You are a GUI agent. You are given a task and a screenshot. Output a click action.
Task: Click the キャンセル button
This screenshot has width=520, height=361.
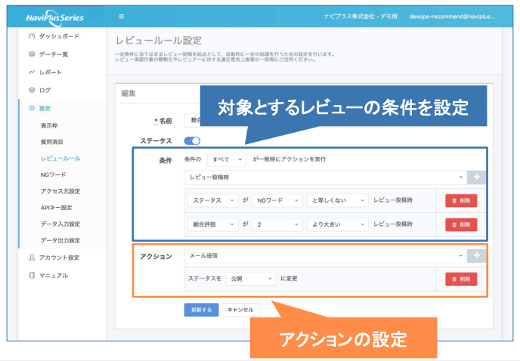(240, 310)
